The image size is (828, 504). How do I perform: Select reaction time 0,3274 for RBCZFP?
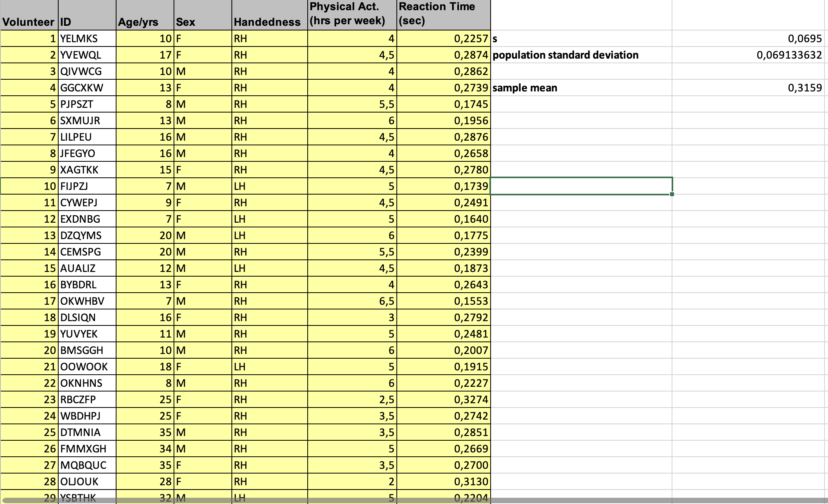[x=443, y=400]
